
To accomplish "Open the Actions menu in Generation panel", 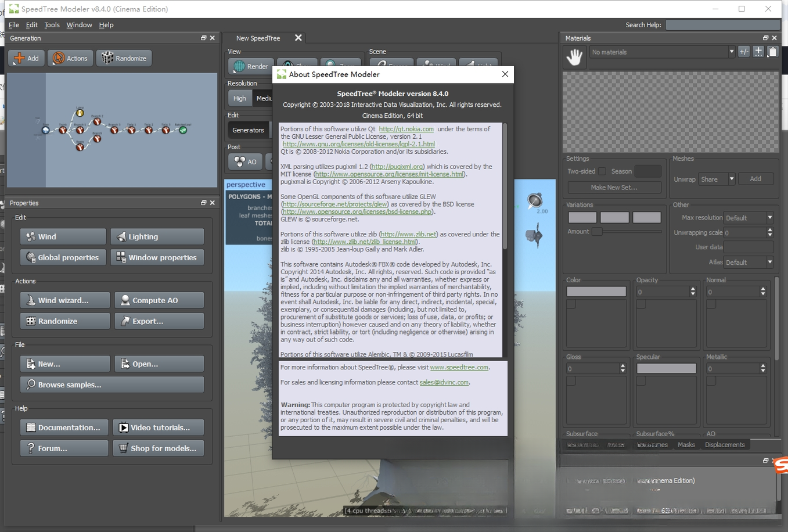I will [x=70, y=58].
